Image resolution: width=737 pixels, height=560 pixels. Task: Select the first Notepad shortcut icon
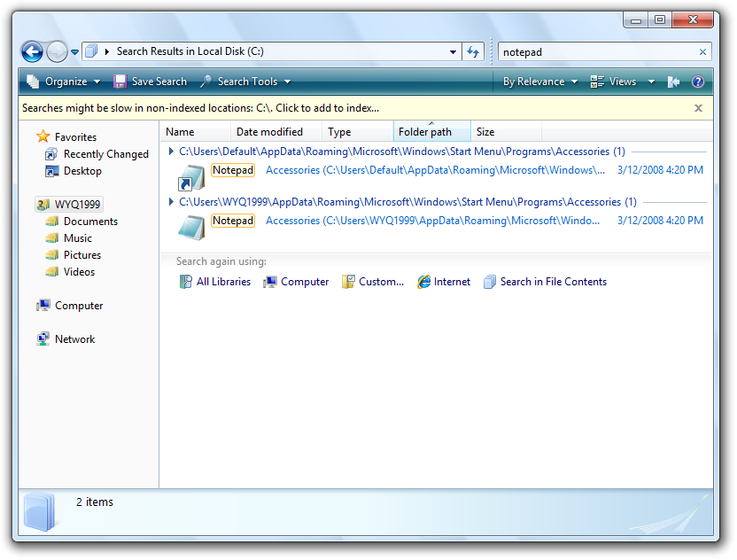point(191,178)
